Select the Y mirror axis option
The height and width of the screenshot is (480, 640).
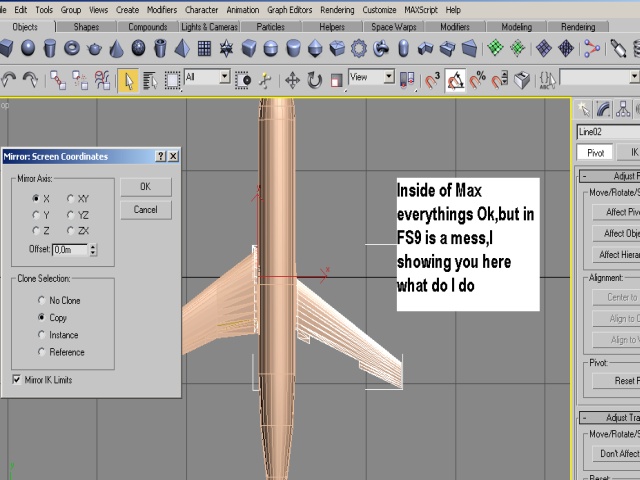pyautogui.click(x=36, y=215)
